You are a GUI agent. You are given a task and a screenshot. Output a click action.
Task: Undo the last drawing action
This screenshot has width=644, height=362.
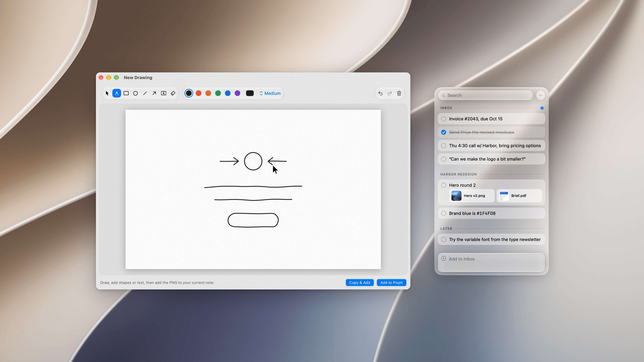pos(380,94)
